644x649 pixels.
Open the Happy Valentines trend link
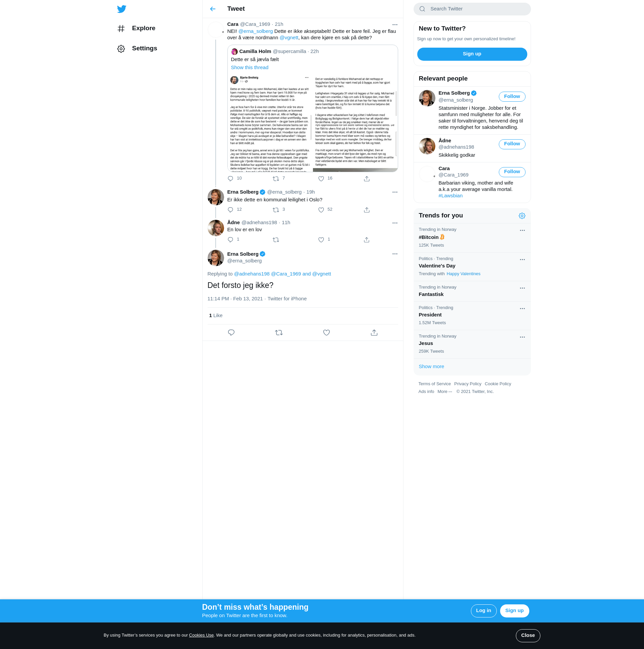coord(463,274)
